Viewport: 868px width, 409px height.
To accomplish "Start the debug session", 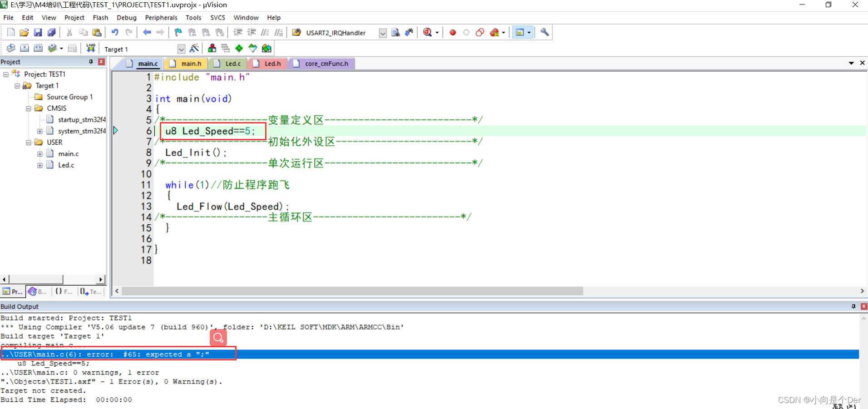I will tap(427, 32).
